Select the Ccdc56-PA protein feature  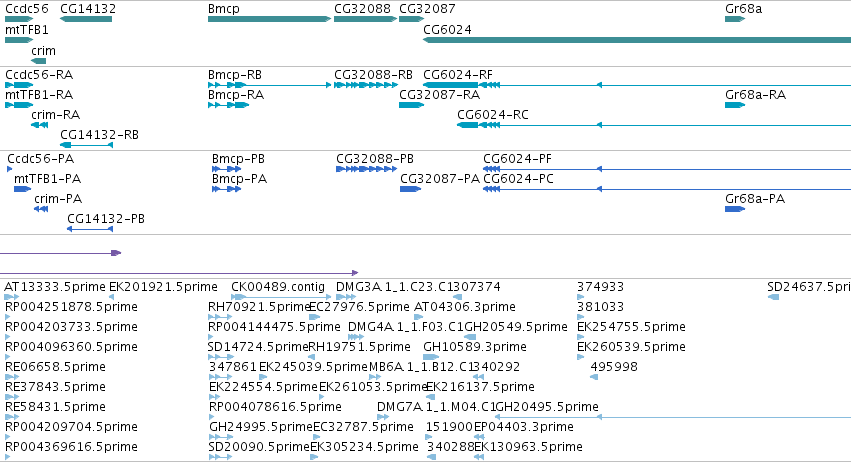tap(9, 169)
